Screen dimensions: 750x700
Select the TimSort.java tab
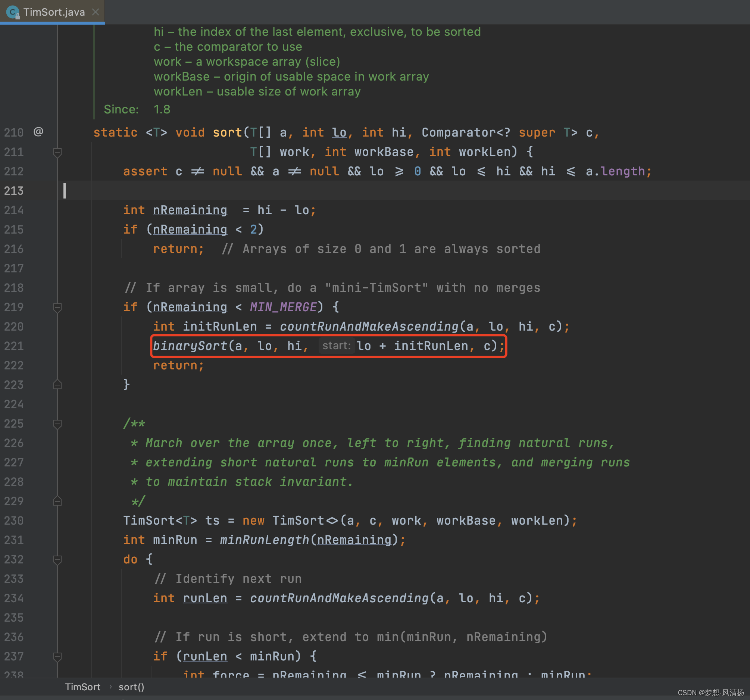click(x=53, y=12)
